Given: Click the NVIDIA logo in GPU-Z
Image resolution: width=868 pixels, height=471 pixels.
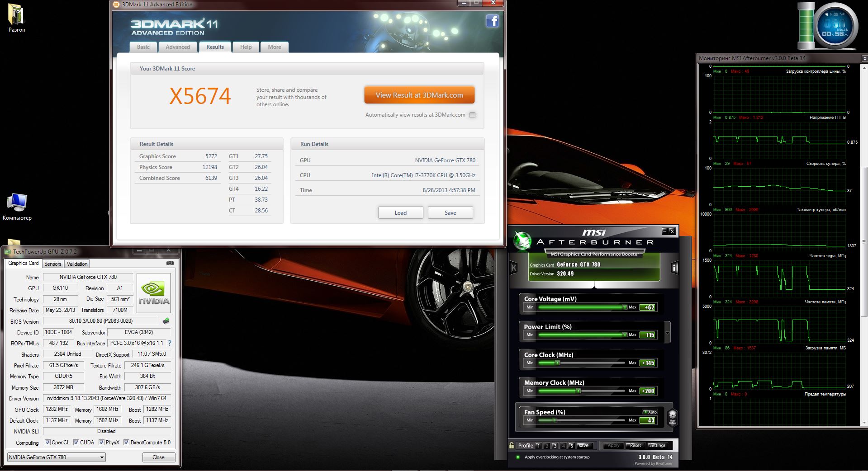Looking at the screenshot, I should point(154,293).
